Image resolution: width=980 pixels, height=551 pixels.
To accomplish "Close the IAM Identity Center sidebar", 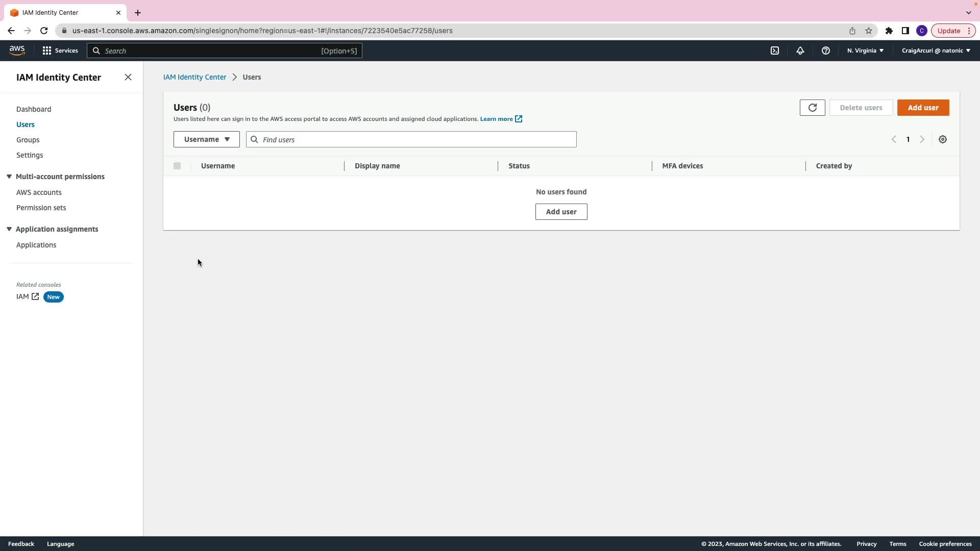I will pos(128,77).
